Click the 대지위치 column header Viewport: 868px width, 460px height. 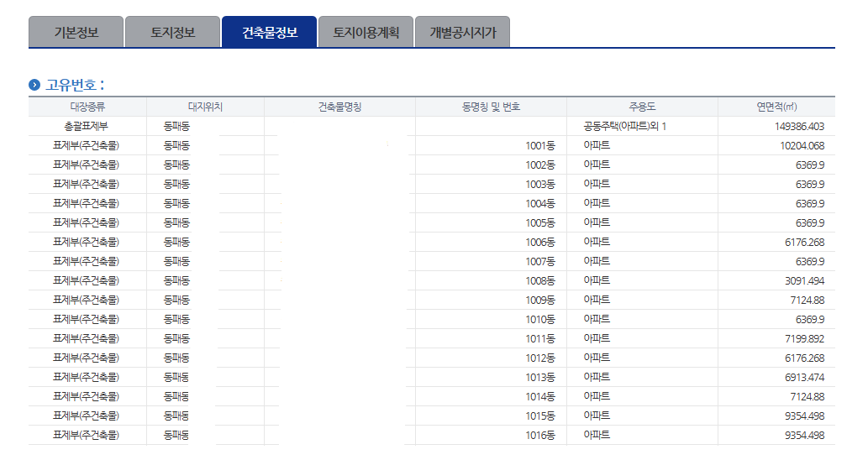[205, 107]
